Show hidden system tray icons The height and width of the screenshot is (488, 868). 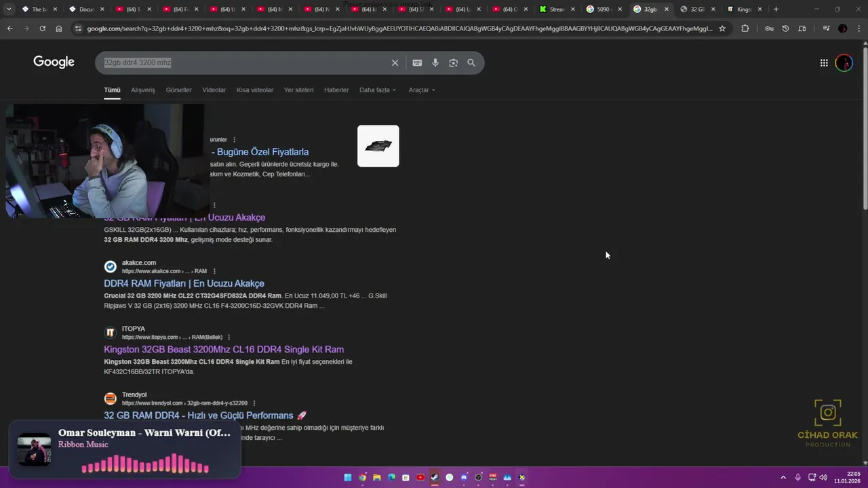point(783,477)
